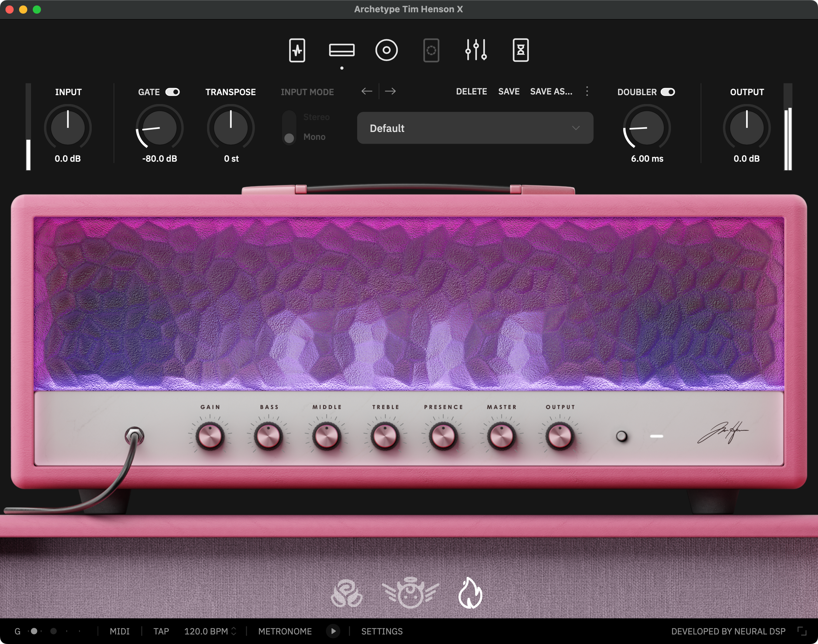Image resolution: width=818 pixels, height=644 pixels.
Task: Toggle the GATE switch off
Action: tap(173, 92)
